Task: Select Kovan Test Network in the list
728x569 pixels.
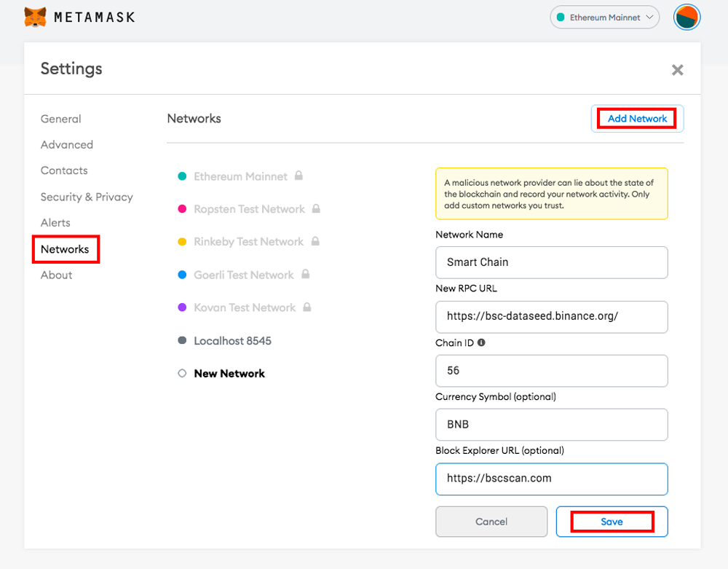Action: point(245,307)
